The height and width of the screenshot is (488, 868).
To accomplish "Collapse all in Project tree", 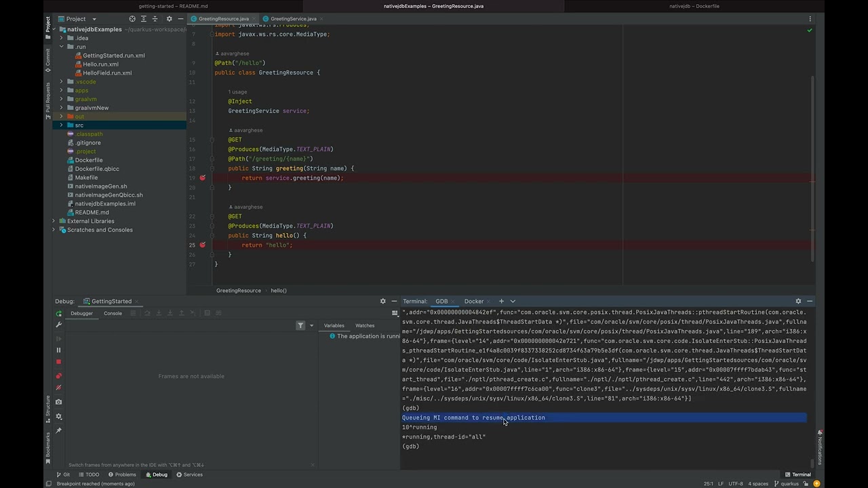I will (x=155, y=19).
